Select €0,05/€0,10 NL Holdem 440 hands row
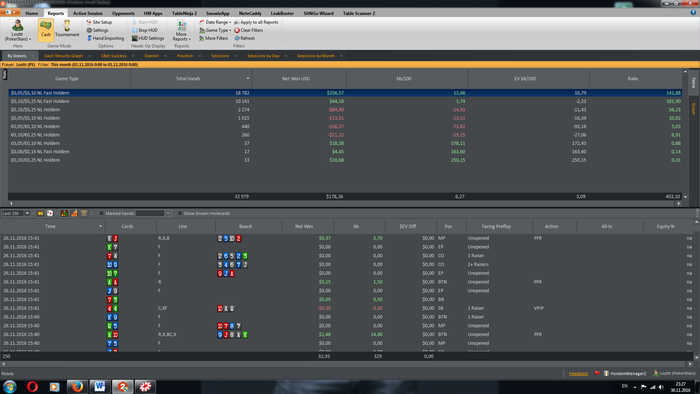The height and width of the screenshot is (394, 700). coord(345,126)
